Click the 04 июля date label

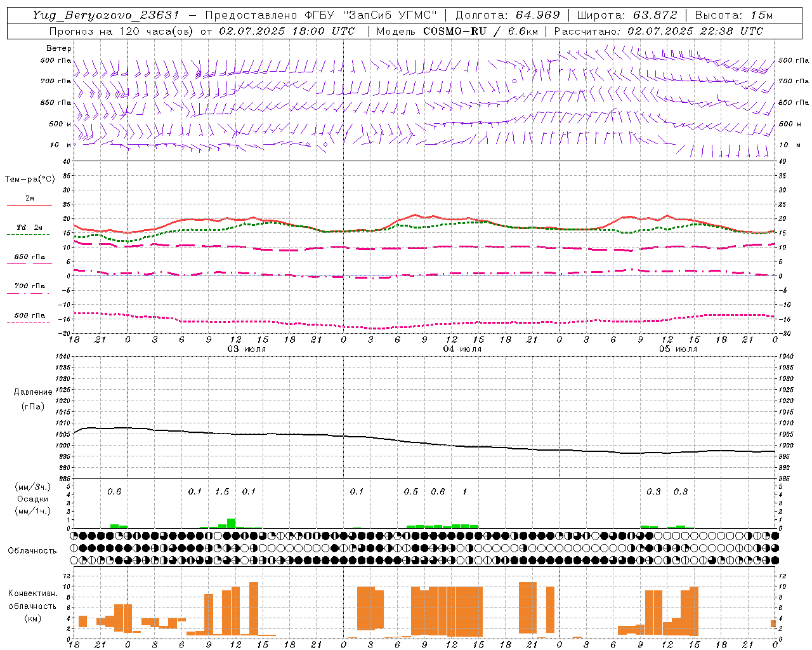pyautogui.click(x=462, y=349)
